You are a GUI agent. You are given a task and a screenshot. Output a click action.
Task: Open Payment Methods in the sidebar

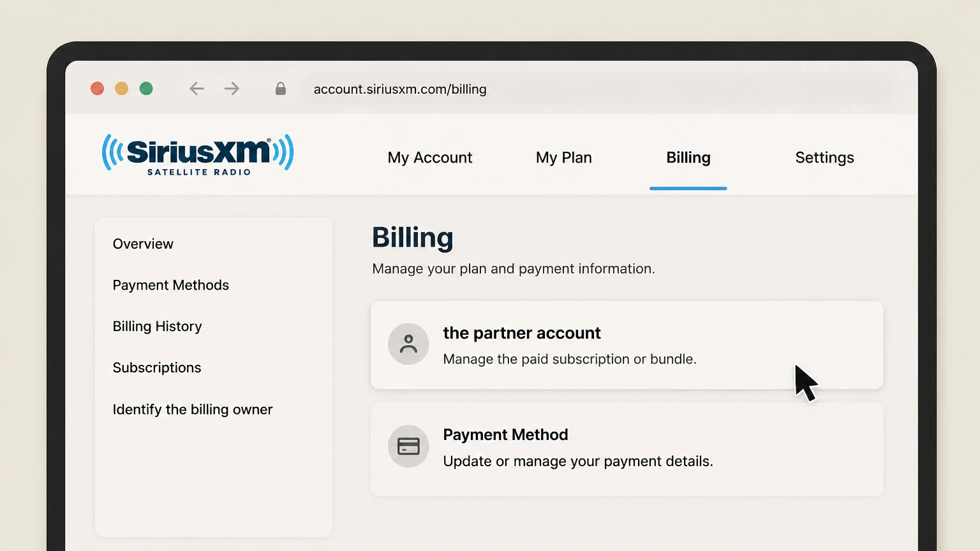(170, 285)
